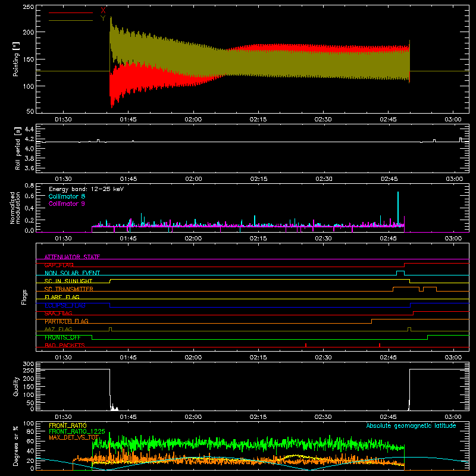Select the ATTENUATOR_STATE flag label
The width and height of the screenshot is (476, 476).
[72, 257]
